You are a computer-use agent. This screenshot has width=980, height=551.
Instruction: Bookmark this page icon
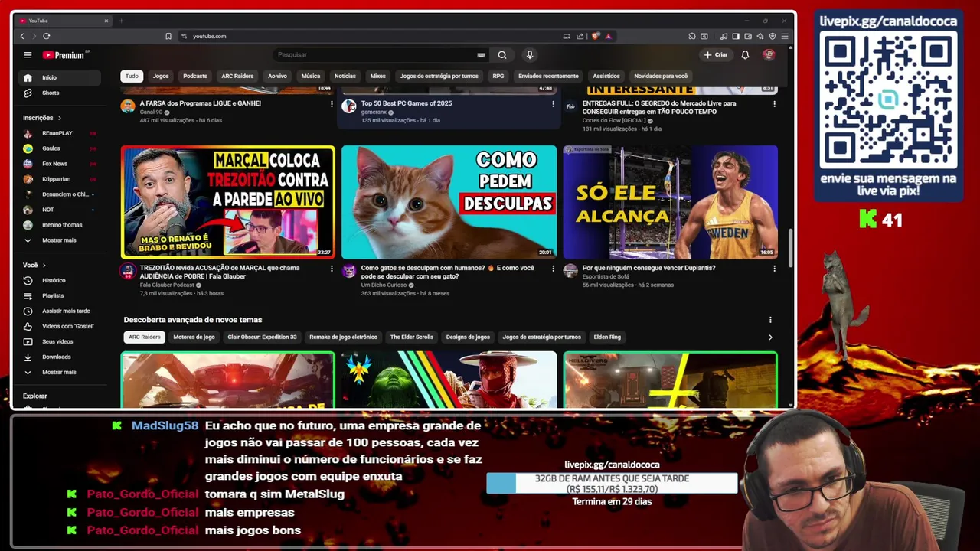168,36
